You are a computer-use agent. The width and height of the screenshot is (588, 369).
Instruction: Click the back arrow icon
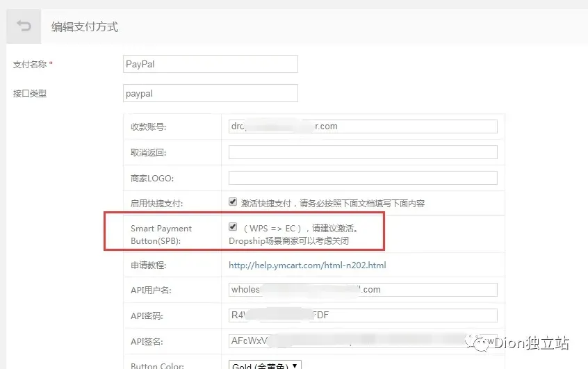tap(24, 27)
